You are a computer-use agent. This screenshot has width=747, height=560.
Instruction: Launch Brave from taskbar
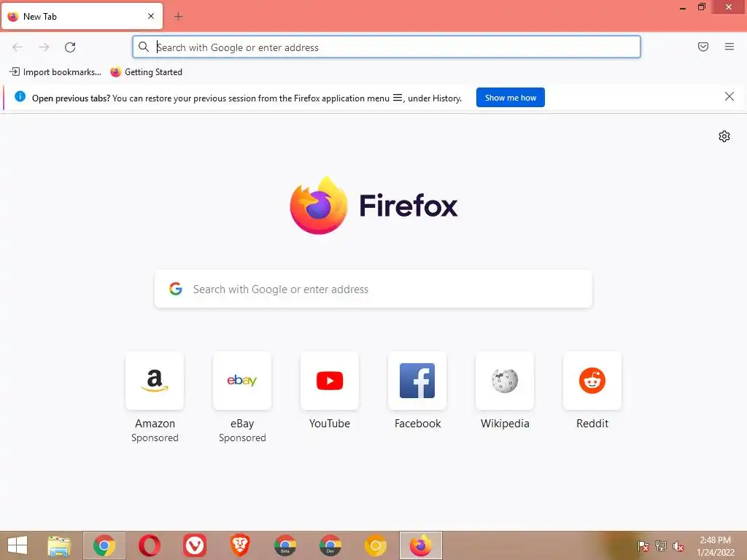[239, 545]
